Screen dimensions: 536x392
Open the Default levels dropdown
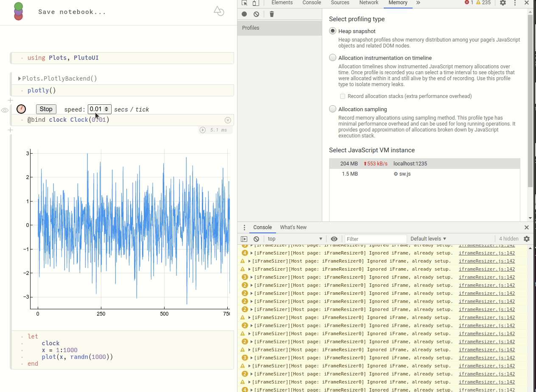428,239
